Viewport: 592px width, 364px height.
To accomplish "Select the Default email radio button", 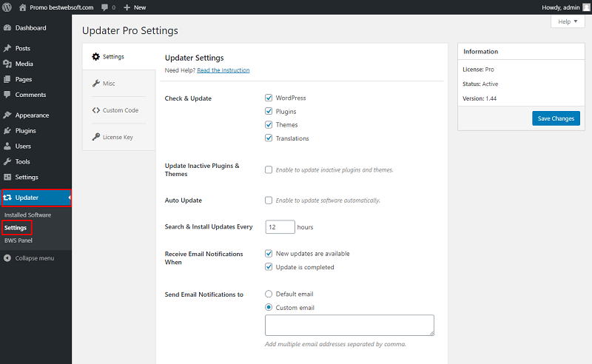I will click(x=269, y=294).
